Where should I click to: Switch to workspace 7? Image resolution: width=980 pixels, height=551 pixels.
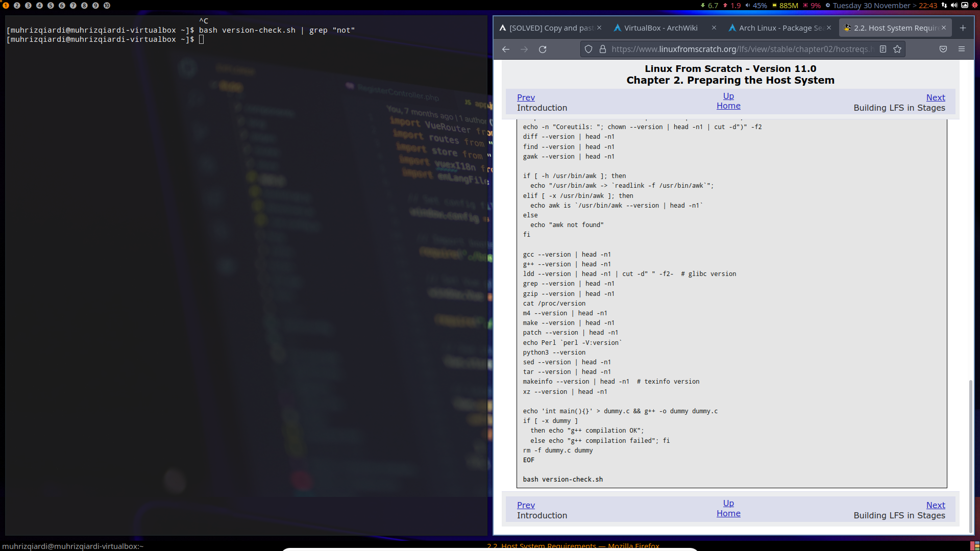pos(73,6)
